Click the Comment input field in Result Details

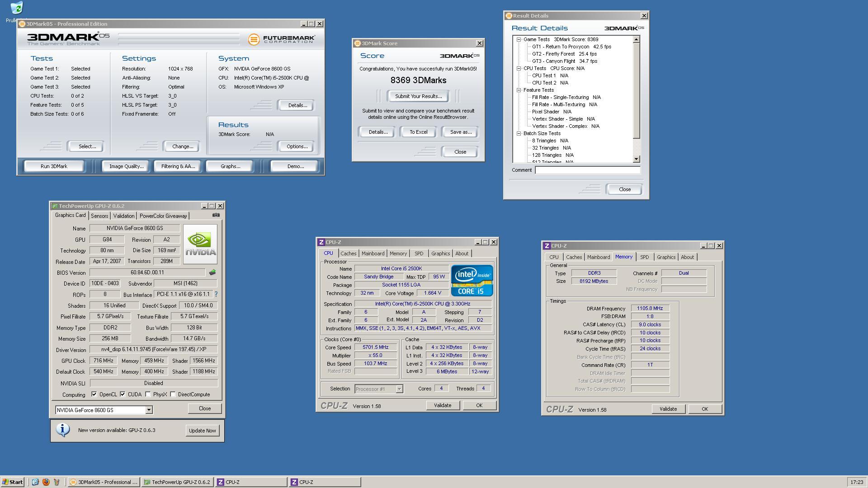tap(587, 170)
